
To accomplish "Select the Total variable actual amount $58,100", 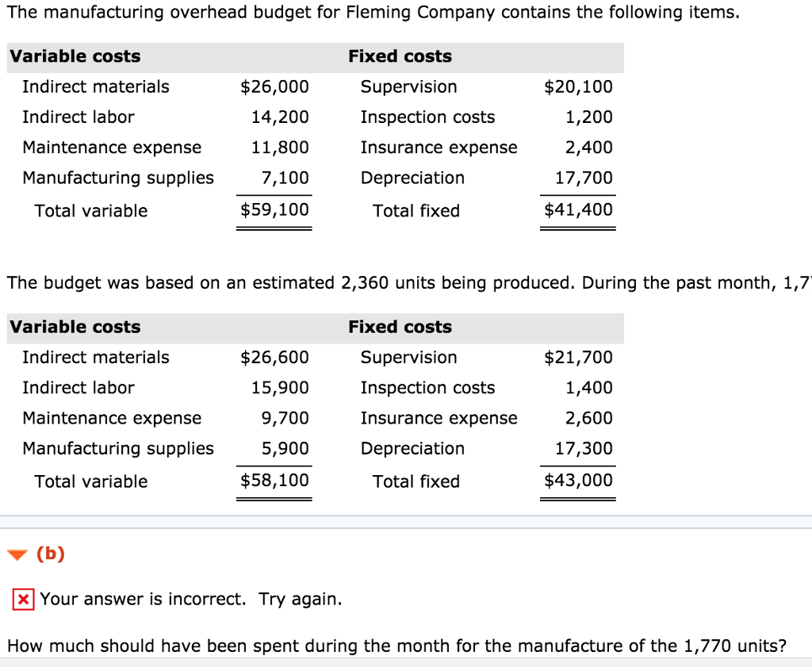I will tap(274, 481).
